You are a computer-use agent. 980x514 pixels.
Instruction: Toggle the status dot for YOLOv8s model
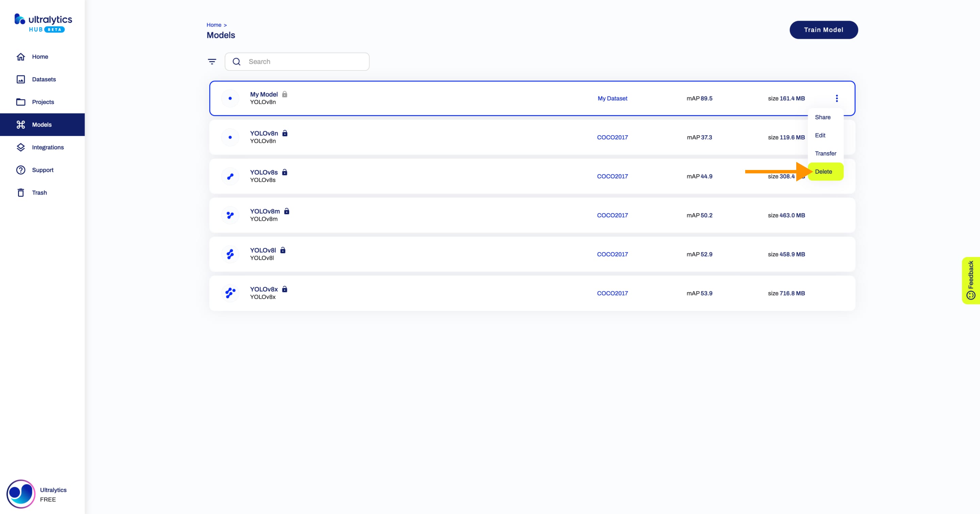pyautogui.click(x=229, y=176)
